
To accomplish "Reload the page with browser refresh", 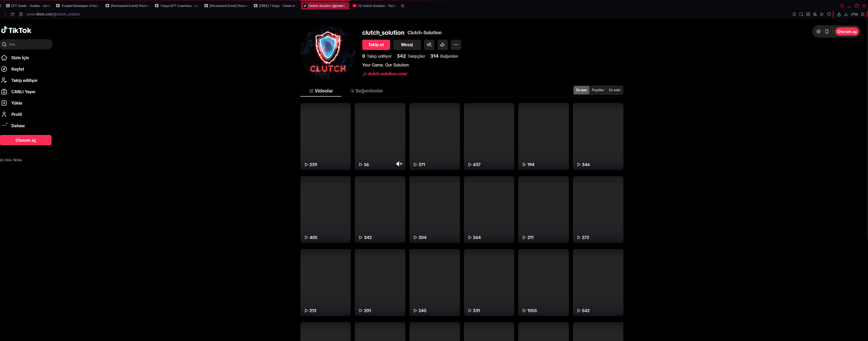I will click(12, 14).
